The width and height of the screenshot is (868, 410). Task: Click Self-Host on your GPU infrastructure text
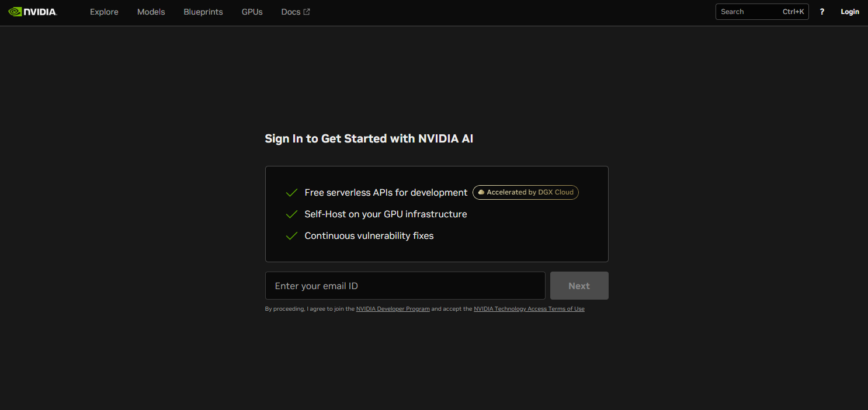(x=386, y=214)
